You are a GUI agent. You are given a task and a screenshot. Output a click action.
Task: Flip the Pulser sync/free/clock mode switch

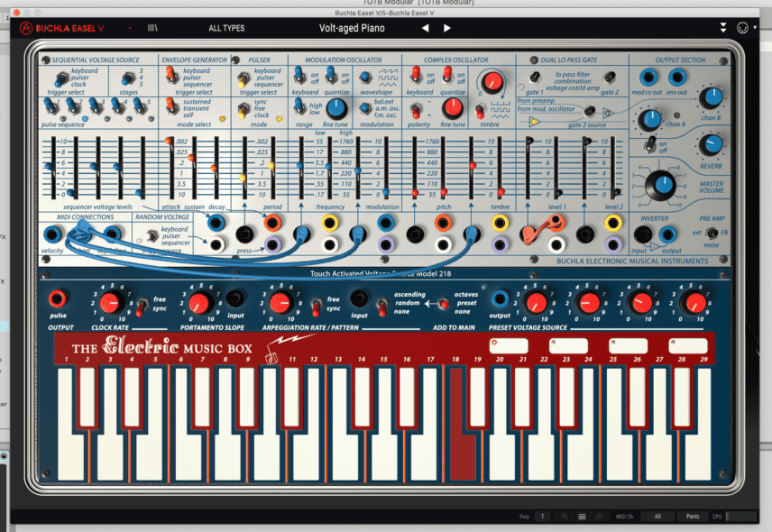point(243,111)
